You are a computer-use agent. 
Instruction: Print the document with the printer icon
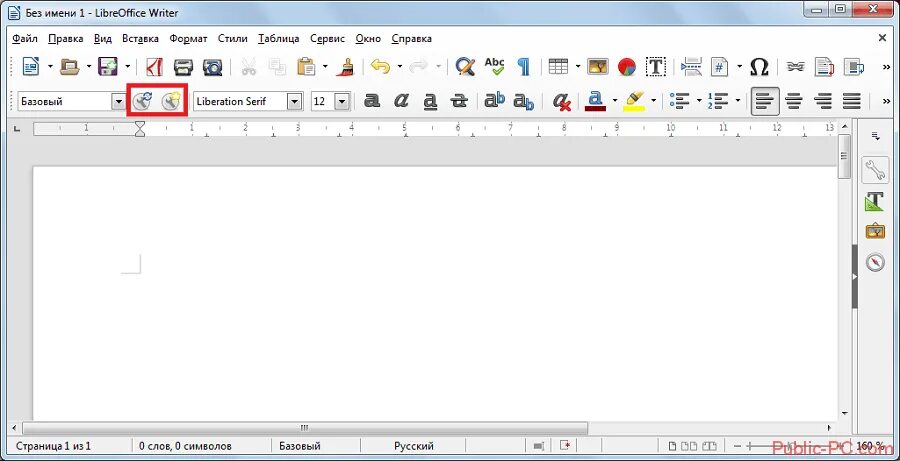pos(184,67)
